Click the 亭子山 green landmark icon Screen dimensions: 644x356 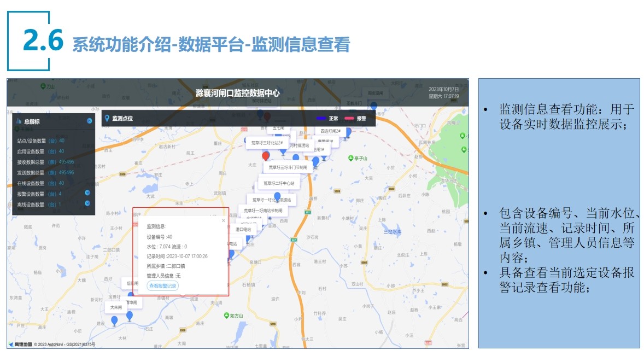coord(351,159)
